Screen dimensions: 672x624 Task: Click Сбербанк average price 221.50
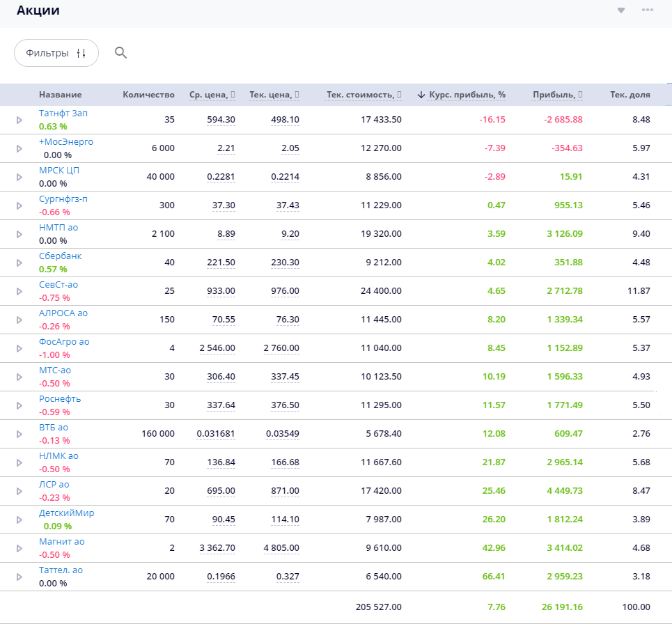point(221,263)
